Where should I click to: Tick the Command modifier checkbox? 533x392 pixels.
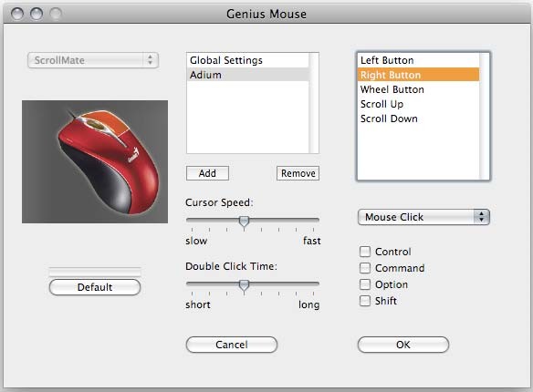point(365,268)
